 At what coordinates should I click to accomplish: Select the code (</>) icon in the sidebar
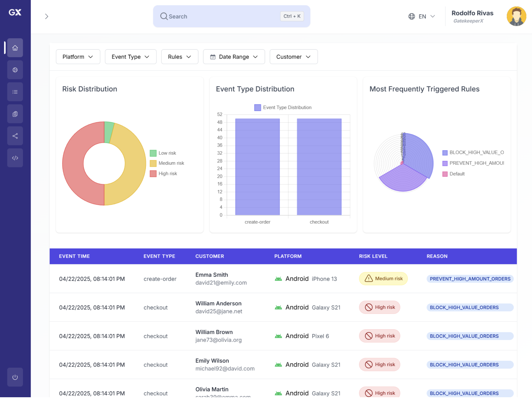[15, 158]
